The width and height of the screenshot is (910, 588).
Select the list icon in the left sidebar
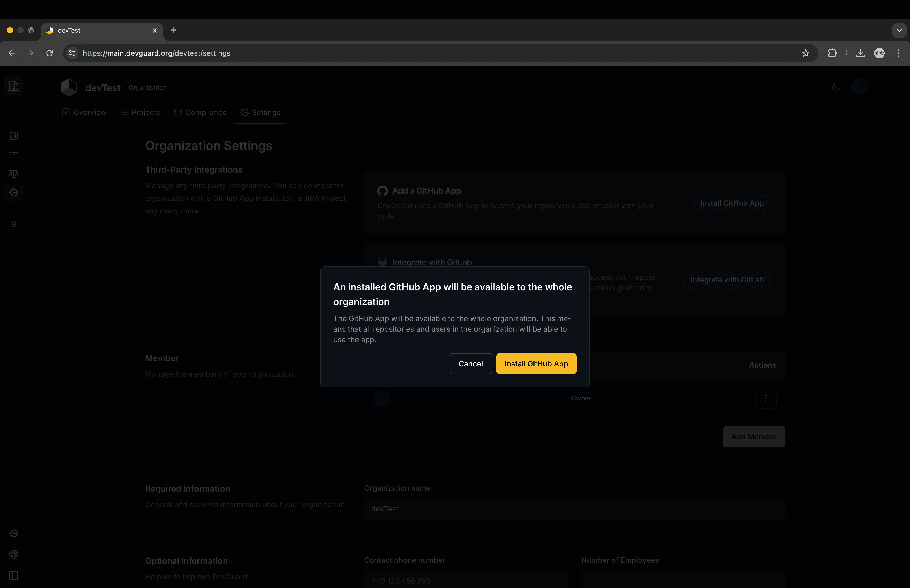tap(14, 154)
